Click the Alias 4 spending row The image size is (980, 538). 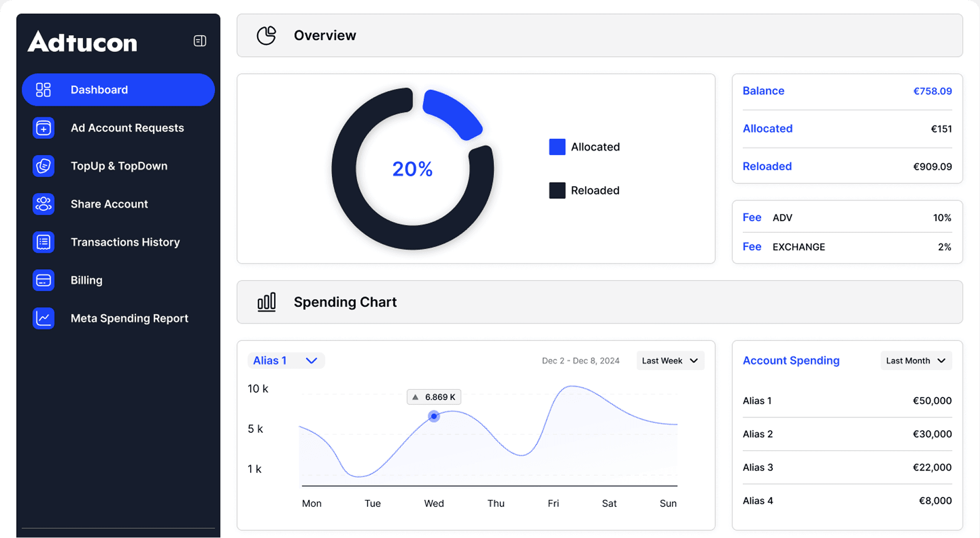[847, 501]
